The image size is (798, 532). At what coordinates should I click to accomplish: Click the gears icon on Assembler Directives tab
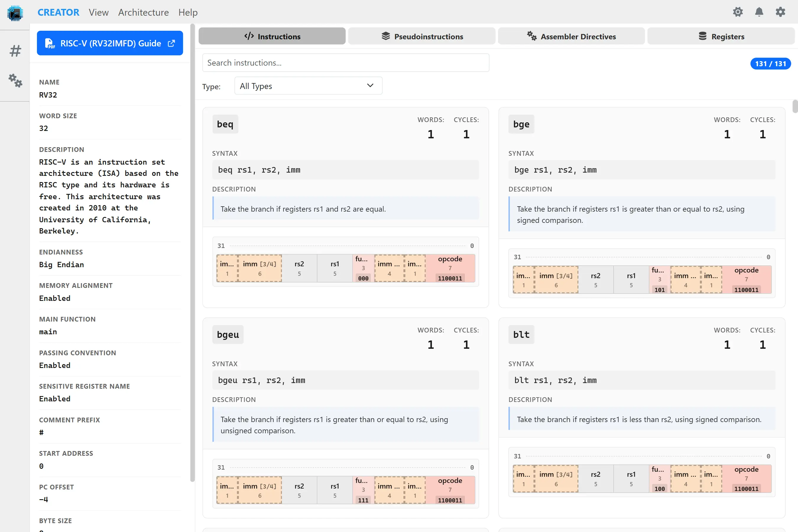532,36
